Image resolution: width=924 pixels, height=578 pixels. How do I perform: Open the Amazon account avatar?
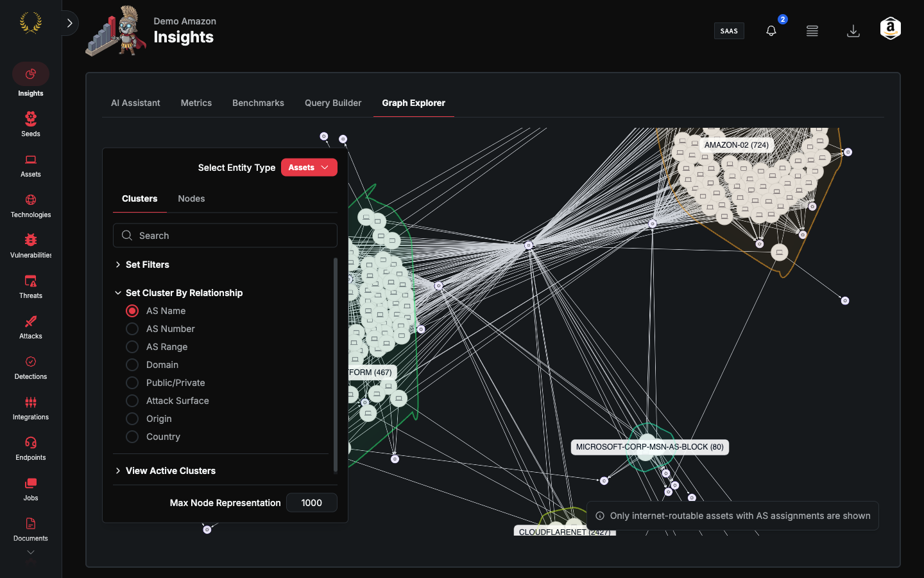891,28
